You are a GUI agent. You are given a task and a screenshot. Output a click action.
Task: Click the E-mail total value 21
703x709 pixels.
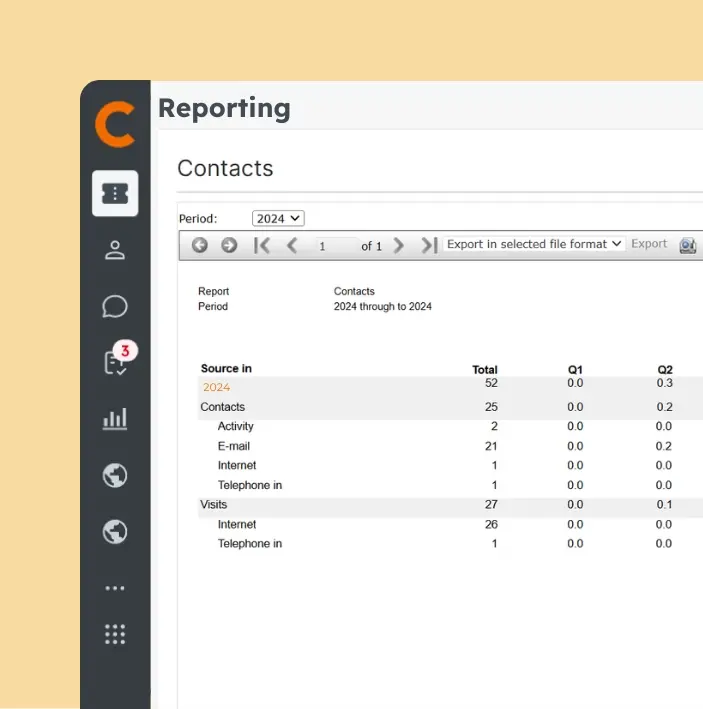[491, 446]
